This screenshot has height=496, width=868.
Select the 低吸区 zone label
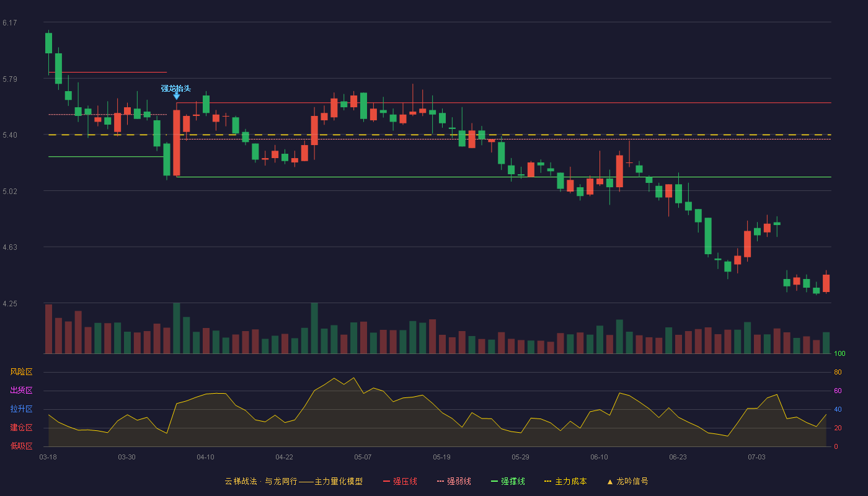point(21,446)
